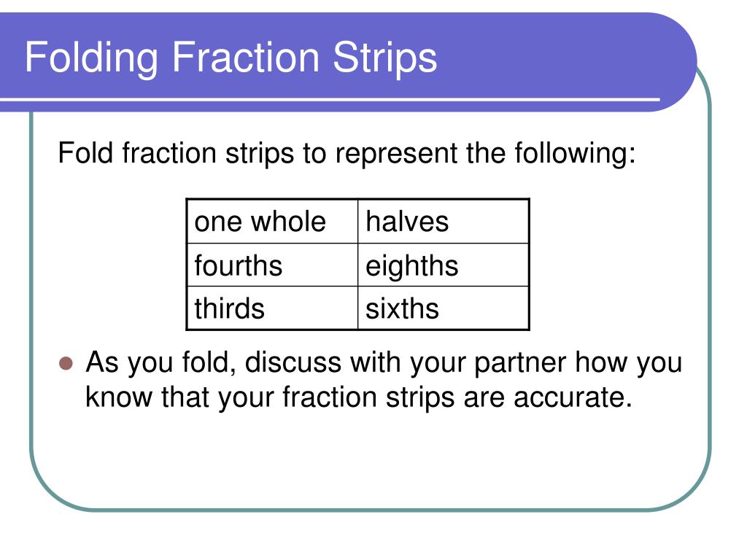Viewport: 747px width, 560px height.
Task: Select the 'halves' table cell
Action: tap(443, 222)
